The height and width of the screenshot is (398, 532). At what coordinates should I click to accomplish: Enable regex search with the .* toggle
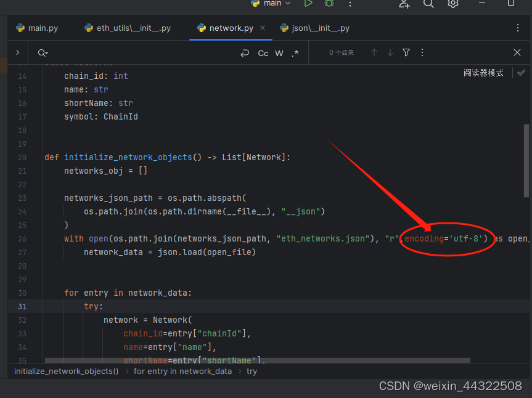tap(295, 52)
